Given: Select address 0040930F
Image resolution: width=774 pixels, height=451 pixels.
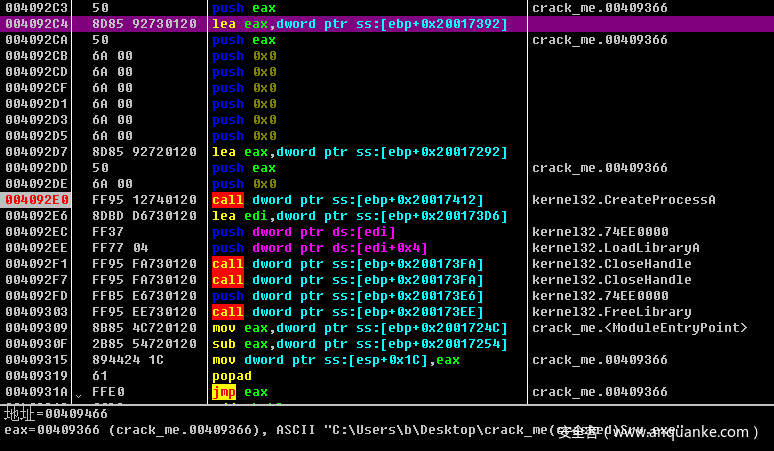Looking at the screenshot, I should point(36,344).
